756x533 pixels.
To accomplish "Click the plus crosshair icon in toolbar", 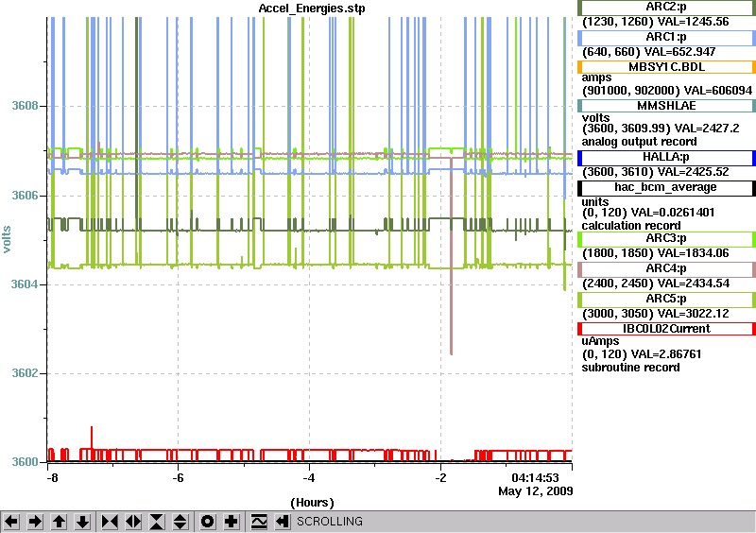I will [232, 522].
